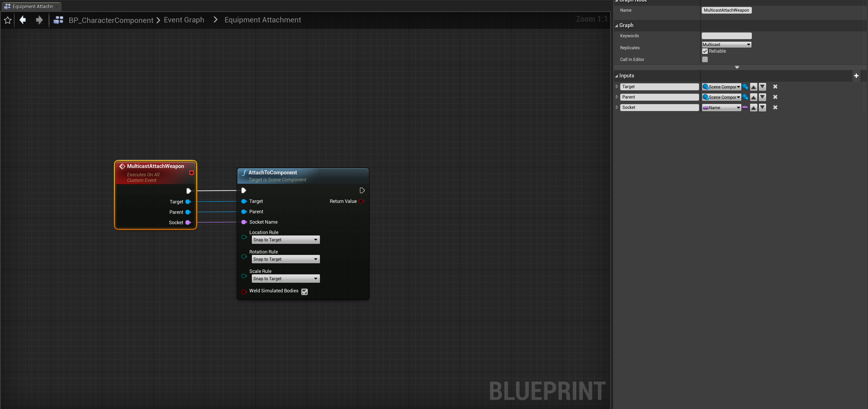This screenshot has width=868, height=409.
Task: Remove the Socket input with X icon
Action: (x=775, y=108)
